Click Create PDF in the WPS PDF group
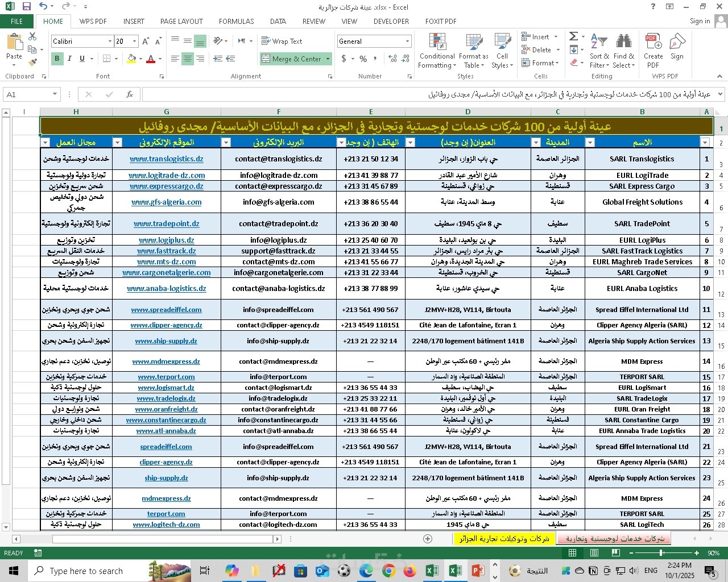Image resolution: width=728 pixels, height=582 pixels. [653, 51]
